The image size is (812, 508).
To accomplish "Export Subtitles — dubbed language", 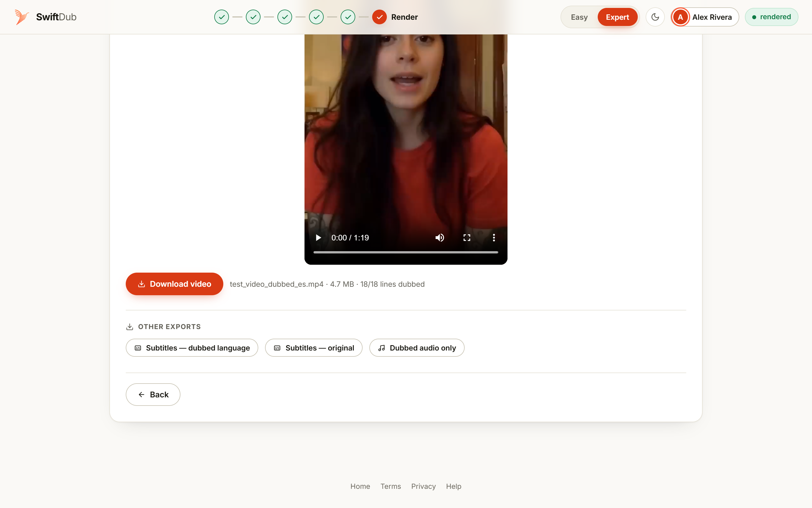I will point(192,348).
